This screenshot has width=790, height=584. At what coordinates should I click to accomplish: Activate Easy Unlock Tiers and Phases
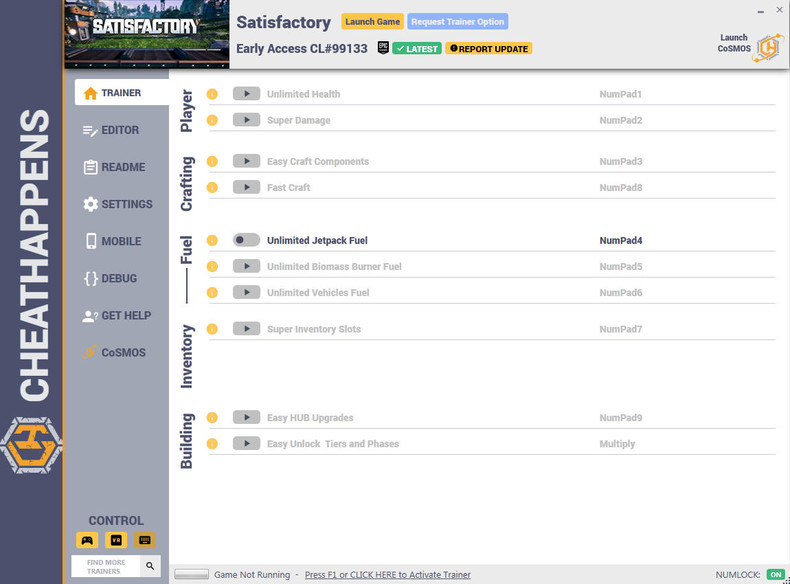point(246,443)
